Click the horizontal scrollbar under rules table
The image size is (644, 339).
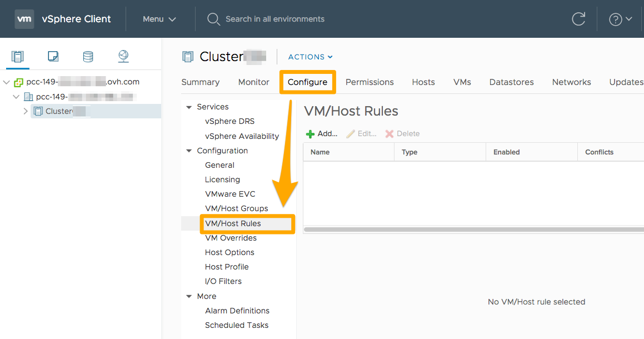(472, 229)
